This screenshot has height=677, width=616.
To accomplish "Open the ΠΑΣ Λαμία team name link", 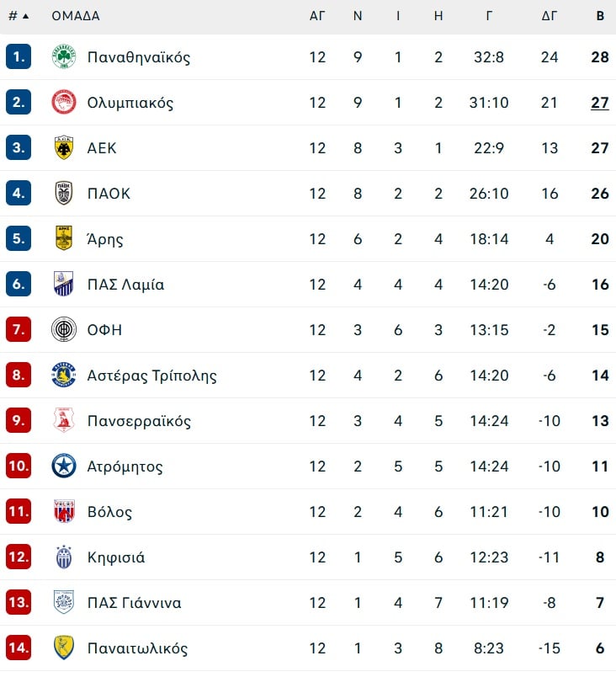I will 125,284.
